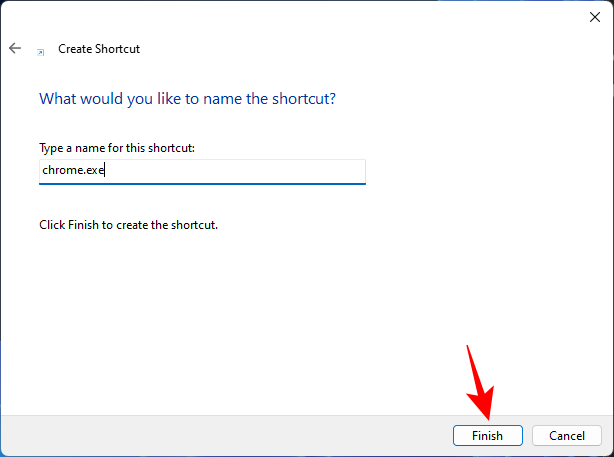Cancel the shortcut creation
Screen dimensions: 614x457
coord(566,435)
